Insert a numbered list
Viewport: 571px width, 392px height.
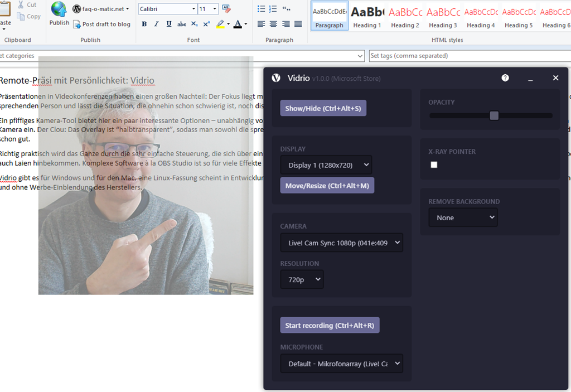pyautogui.click(x=273, y=9)
